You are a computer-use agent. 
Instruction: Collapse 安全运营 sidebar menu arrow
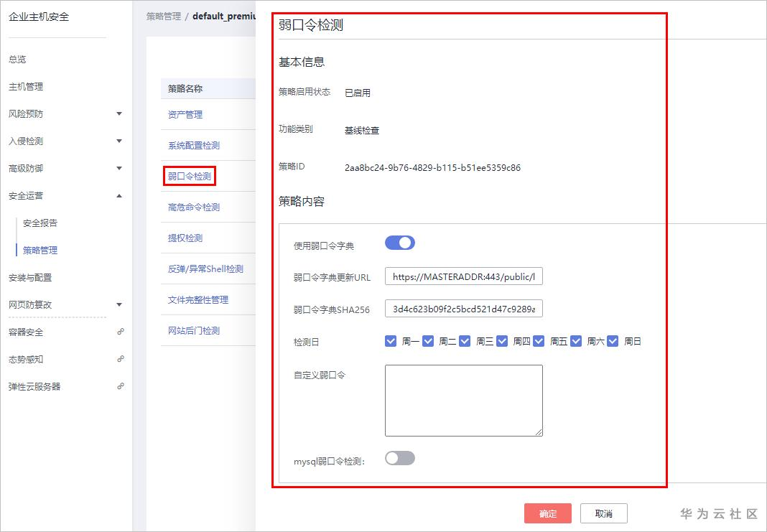point(119,196)
